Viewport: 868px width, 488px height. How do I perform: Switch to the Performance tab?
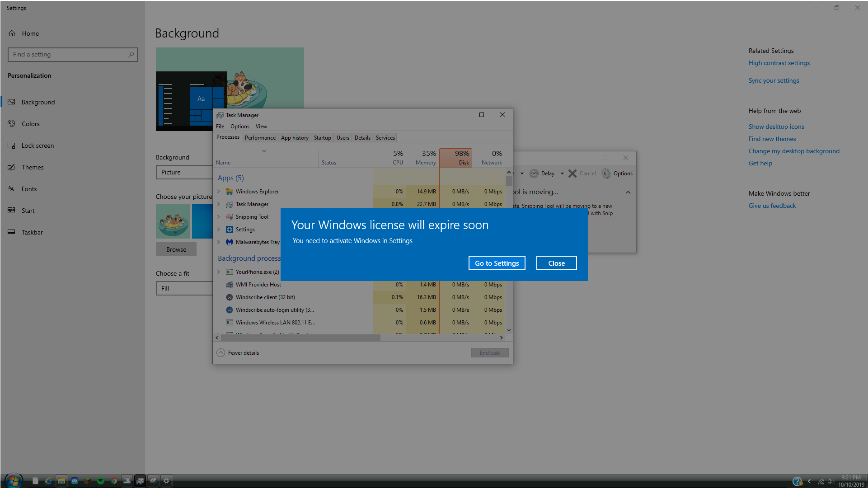[260, 138]
